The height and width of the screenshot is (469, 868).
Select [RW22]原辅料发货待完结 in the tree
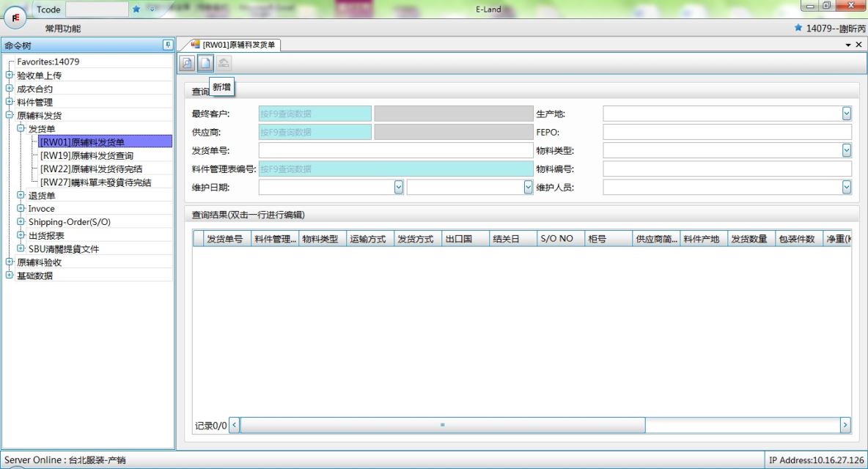(x=91, y=169)
